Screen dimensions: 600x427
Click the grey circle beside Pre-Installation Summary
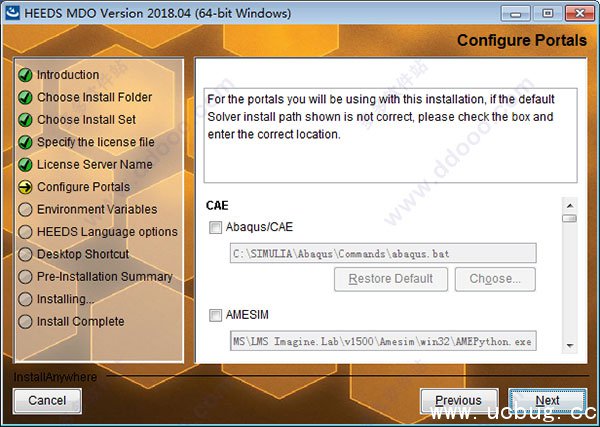[25, 277]
